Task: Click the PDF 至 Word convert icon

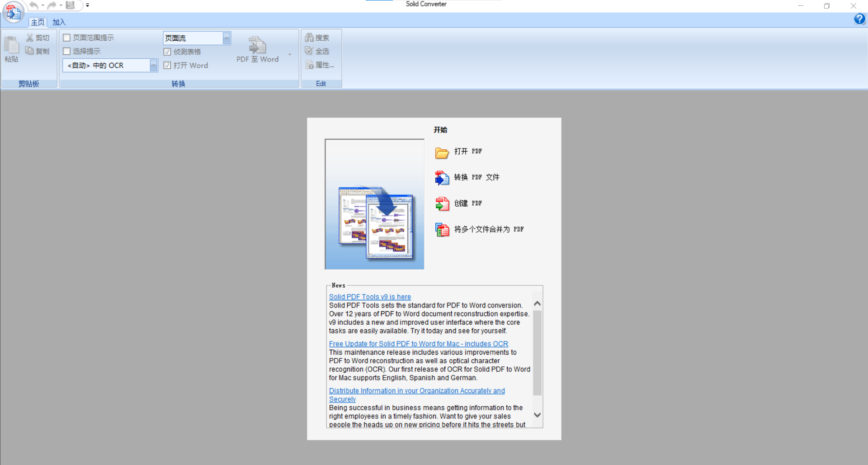Action: [x=257, y=46]
